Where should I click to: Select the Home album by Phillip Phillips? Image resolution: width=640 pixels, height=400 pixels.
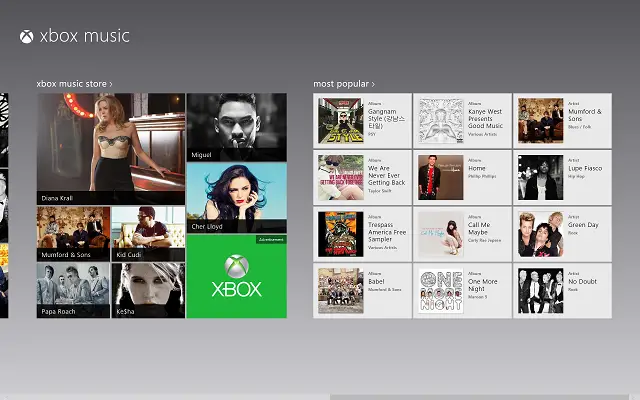click(x=462, y=177)
